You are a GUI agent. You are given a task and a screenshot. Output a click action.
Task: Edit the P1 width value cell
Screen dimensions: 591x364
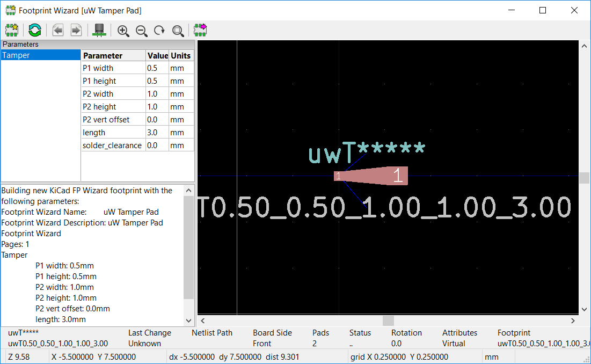pos(157,68)
